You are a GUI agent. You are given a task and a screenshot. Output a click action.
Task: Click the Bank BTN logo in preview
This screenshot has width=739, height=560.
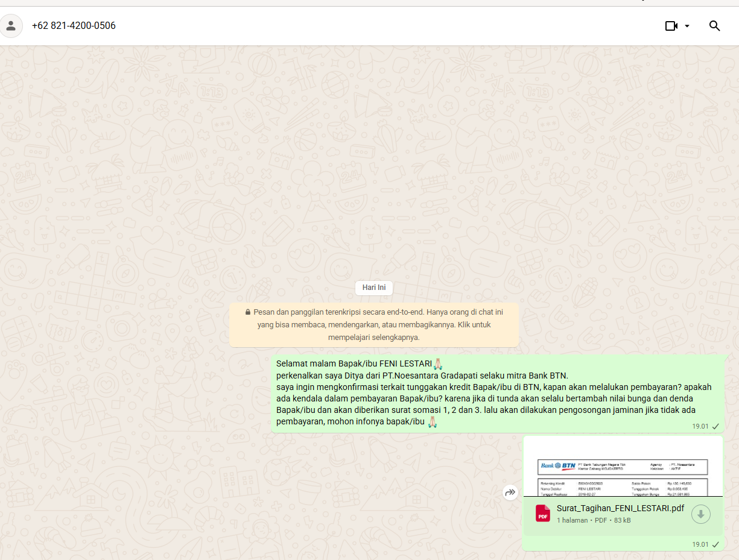[557, 466]
